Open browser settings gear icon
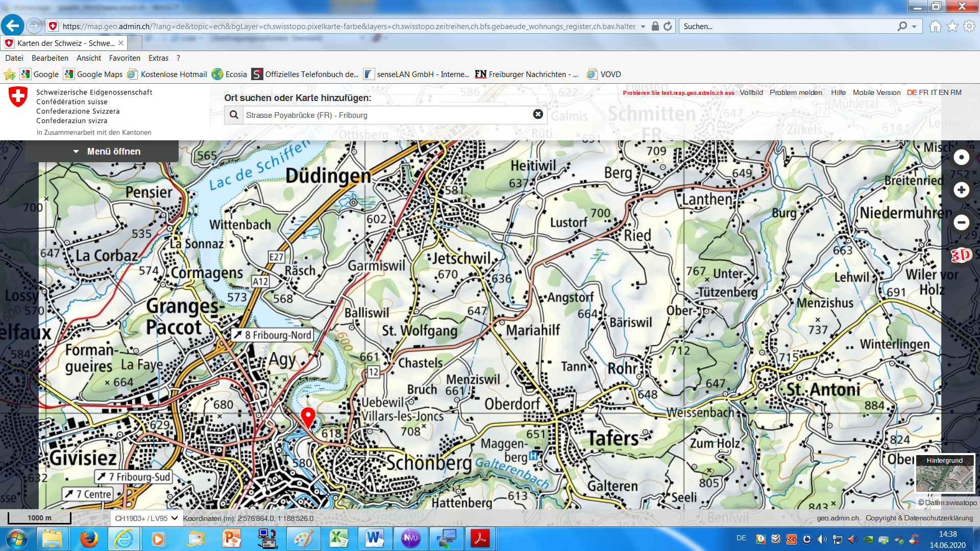980x551 pixels. click(969, 26)
